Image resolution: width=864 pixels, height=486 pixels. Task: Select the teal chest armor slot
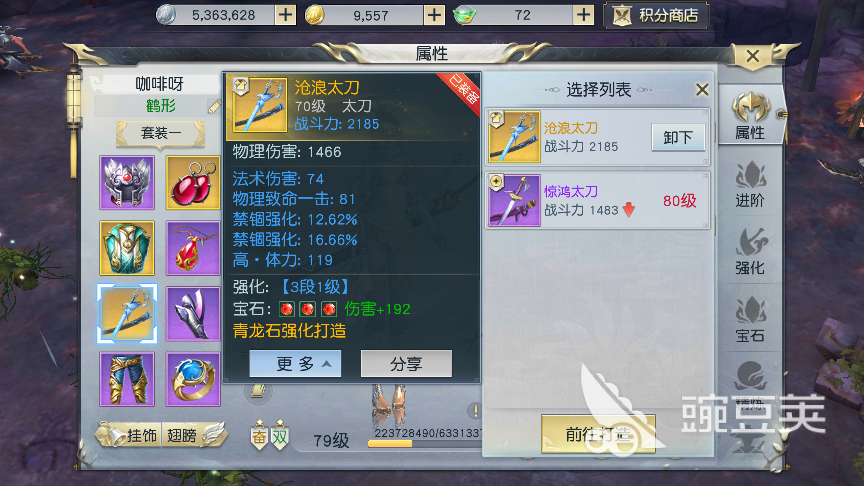[127, 248]
